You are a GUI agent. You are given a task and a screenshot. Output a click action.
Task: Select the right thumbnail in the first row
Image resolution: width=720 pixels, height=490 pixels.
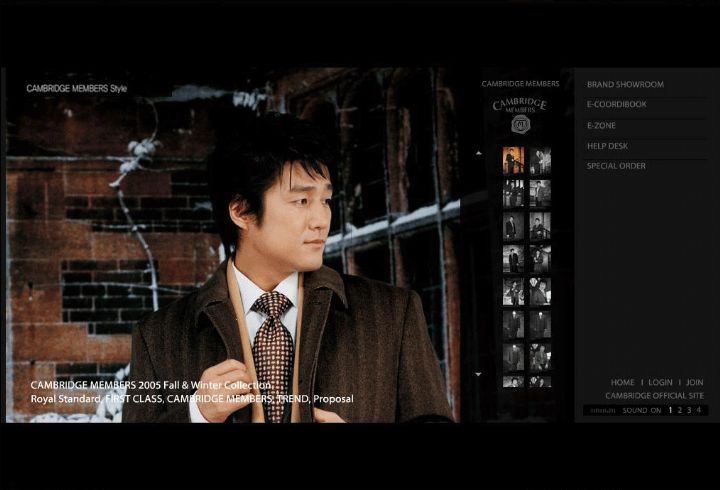click(540, 161)
